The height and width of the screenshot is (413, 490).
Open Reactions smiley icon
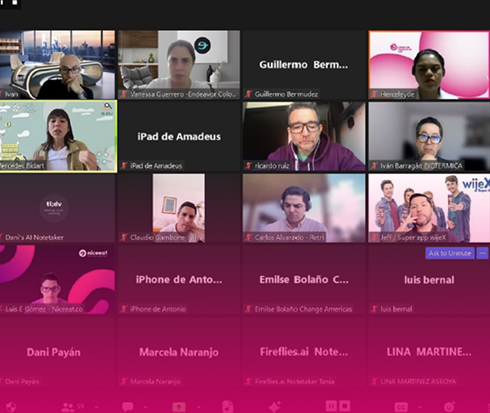coord(449,407)
